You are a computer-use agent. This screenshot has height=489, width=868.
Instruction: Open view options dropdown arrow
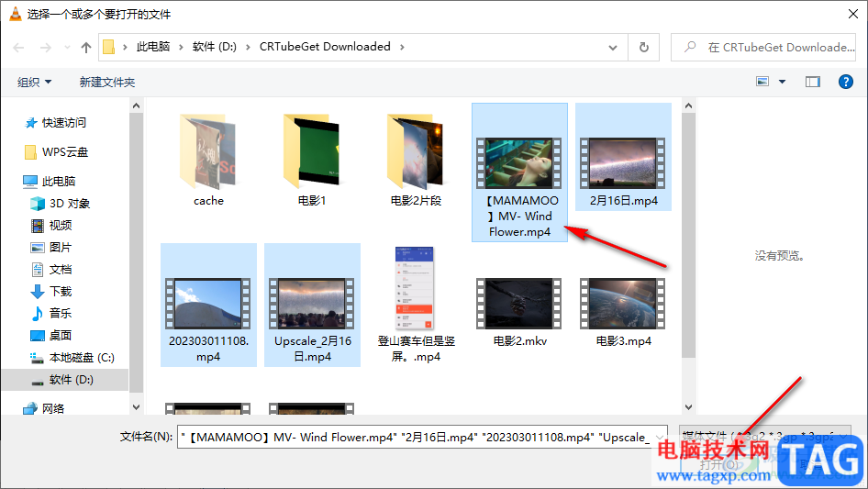(x=782, y=82)
